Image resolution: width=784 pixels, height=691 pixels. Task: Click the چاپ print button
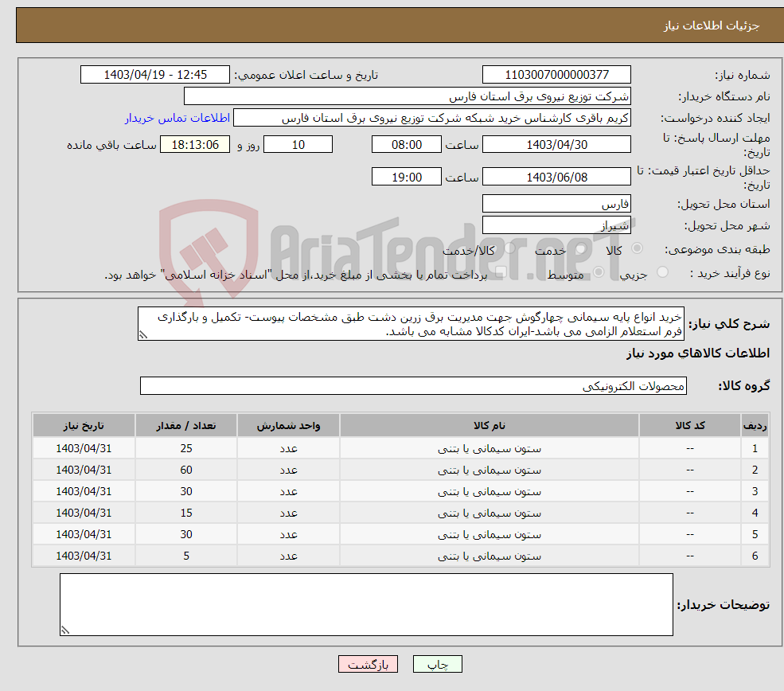(x=438, y=664)
